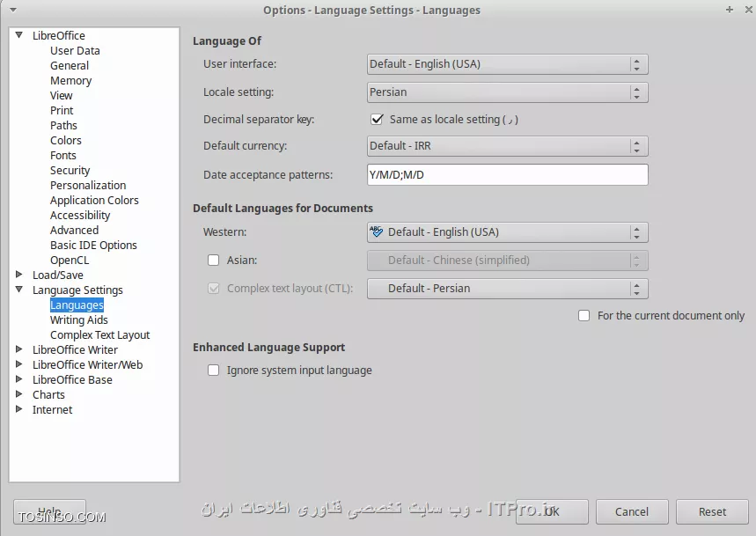This screenshot has width=756, height=536.
Task: Collapse the Language Settings tree node
Action: pos(18,290)
